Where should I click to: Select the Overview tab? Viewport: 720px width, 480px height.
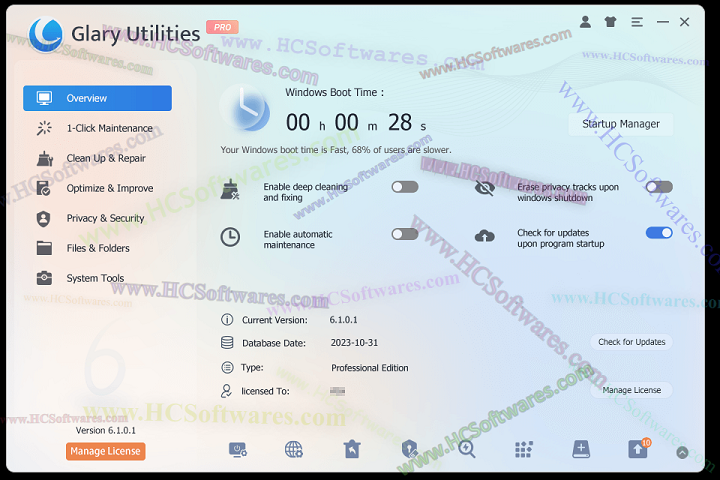(x=97, y=98)
